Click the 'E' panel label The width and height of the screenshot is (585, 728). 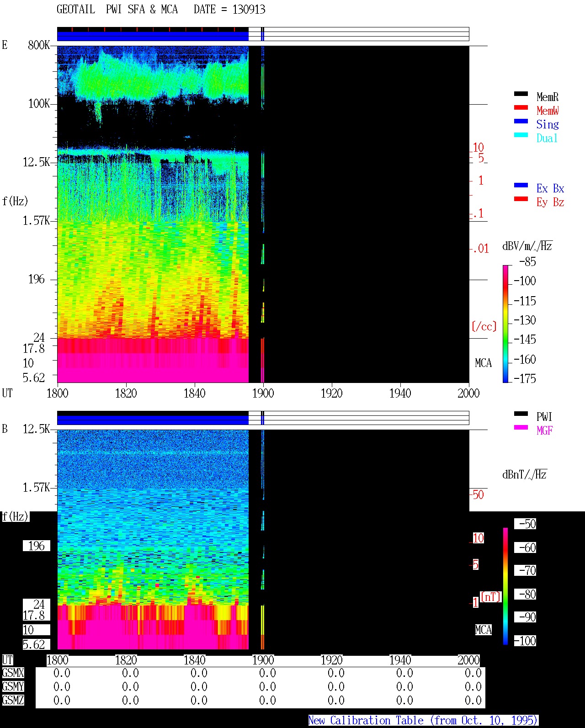5,45
